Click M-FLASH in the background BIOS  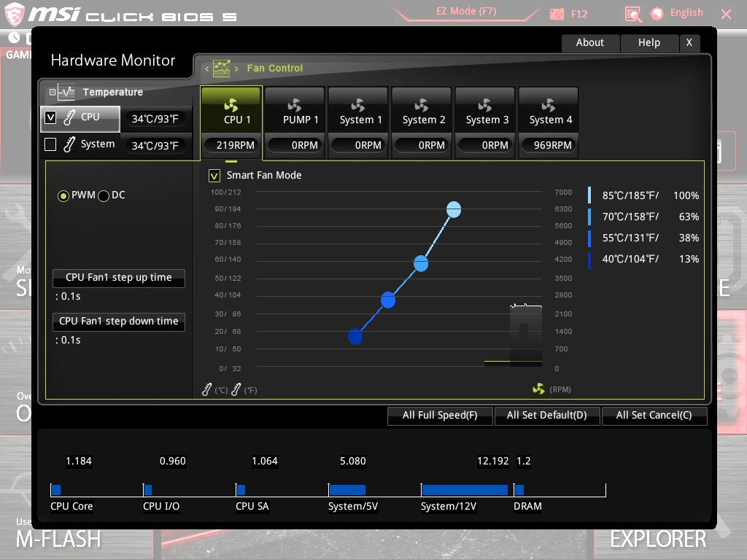pyautogui.click(x=58, y=540)
